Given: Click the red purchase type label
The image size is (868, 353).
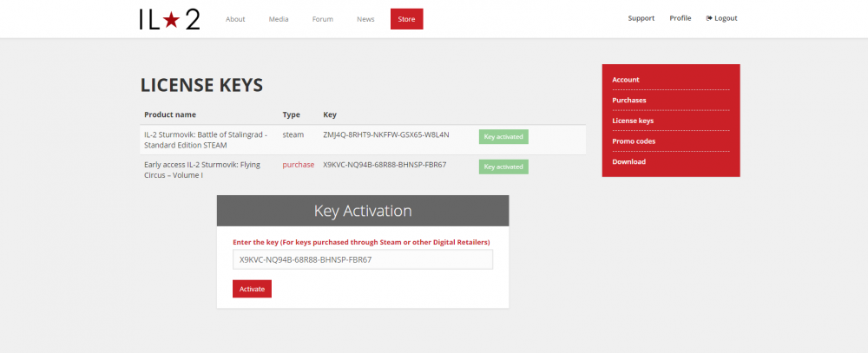Looking at the screenshot, I should pyautogui.click(x=298, y=164).
